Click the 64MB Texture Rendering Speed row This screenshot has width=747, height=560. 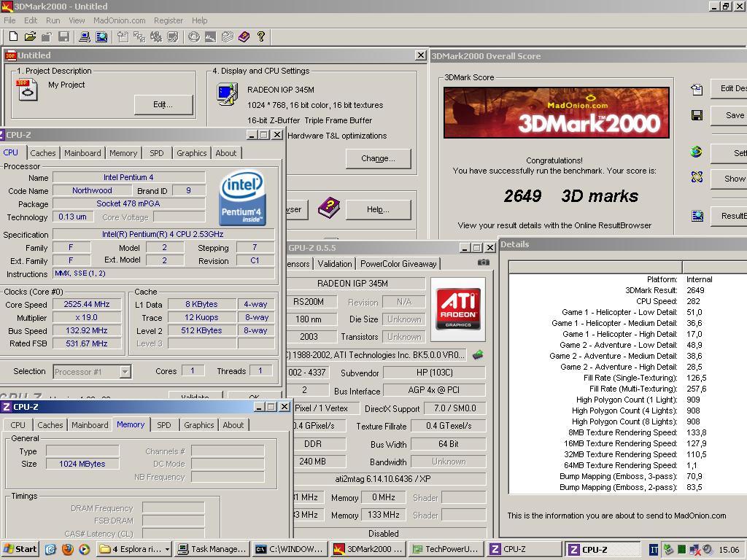pyautogui.click(x=629, y=465)
